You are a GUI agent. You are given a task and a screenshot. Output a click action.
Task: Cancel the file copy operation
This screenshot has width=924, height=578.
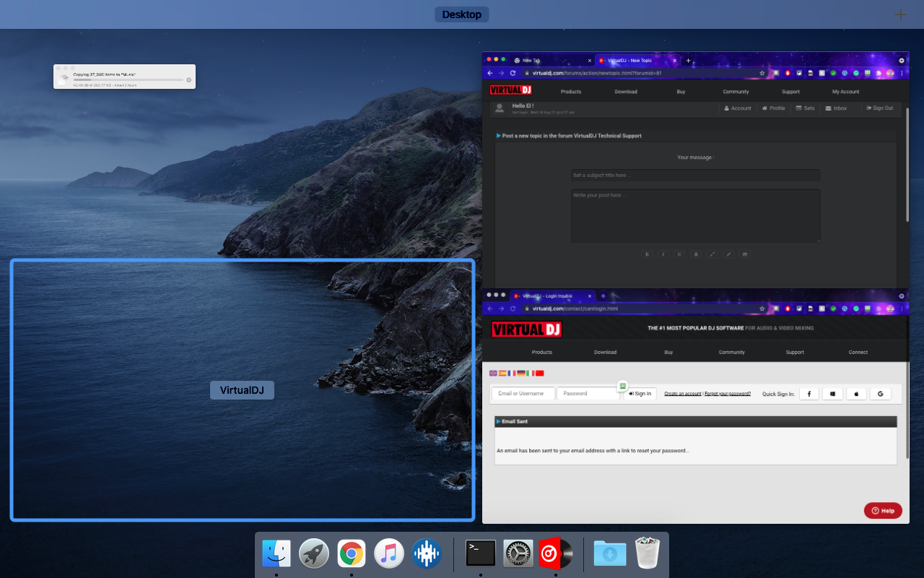(x=189, y=79)
